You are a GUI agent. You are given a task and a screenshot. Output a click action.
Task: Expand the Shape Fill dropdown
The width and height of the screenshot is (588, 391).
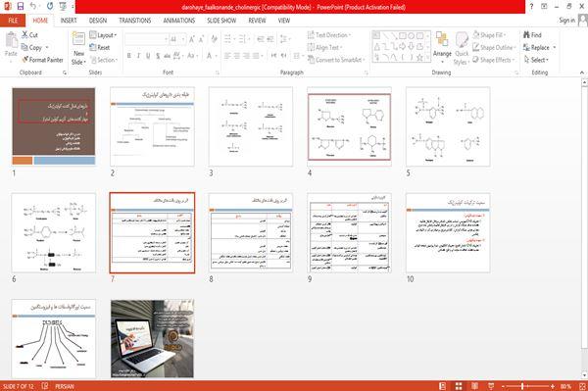[489, 35]
